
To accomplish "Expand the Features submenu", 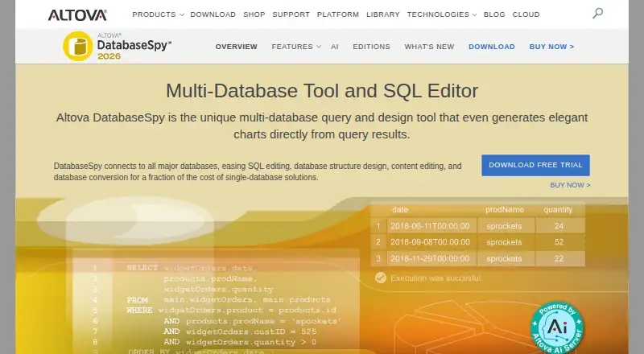I will [x=296, y=47].
